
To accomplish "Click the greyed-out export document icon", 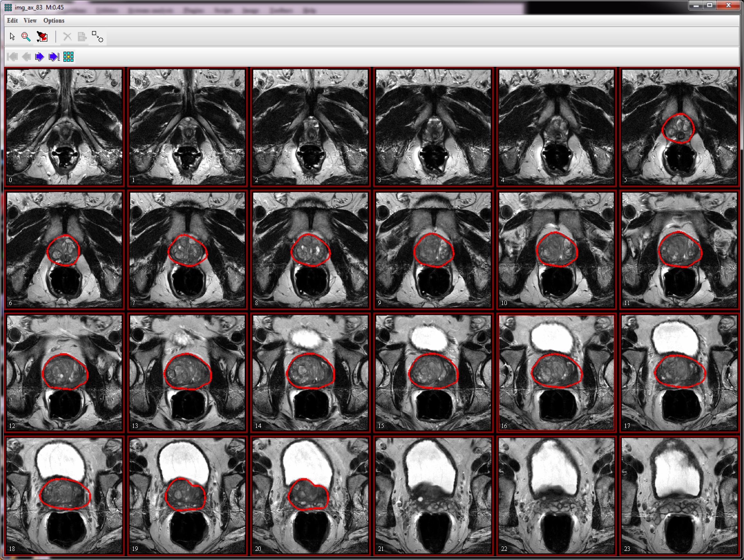I will [x=82, y=37].
